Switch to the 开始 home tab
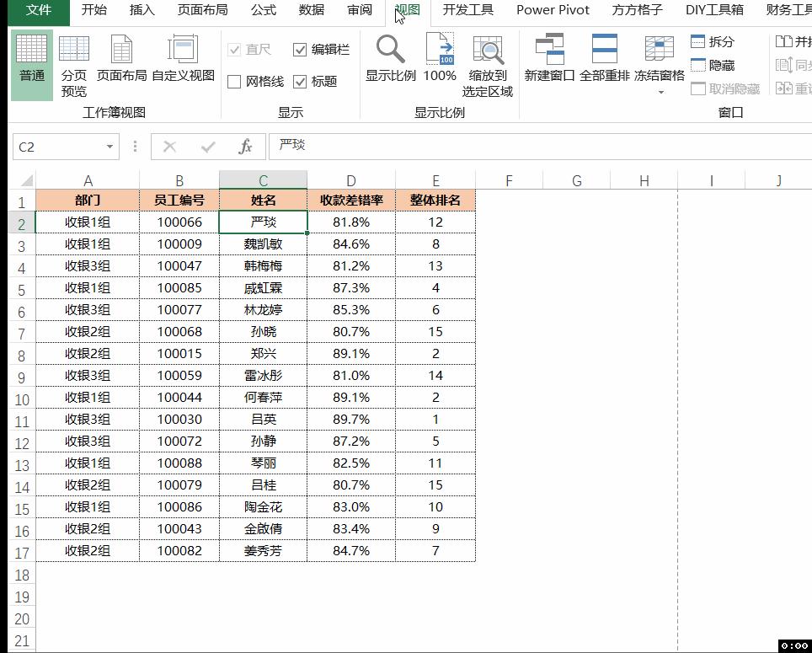812x653 pixels. click(93, 10)
